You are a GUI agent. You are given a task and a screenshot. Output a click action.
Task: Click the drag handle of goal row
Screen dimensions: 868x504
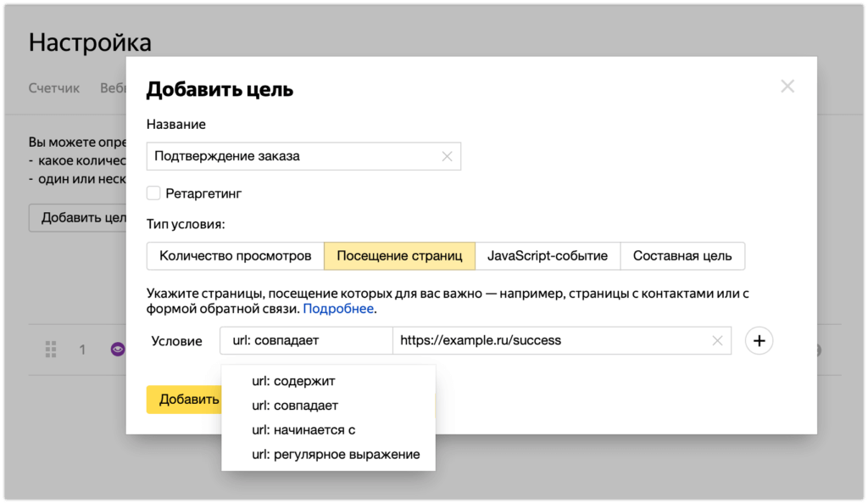[50, 349]
